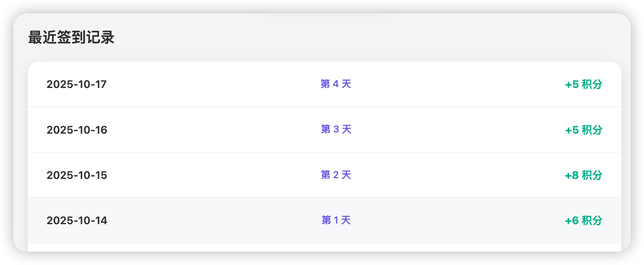Click "+5 积分" in the 2025-10-16 row

tap(583, 130)
